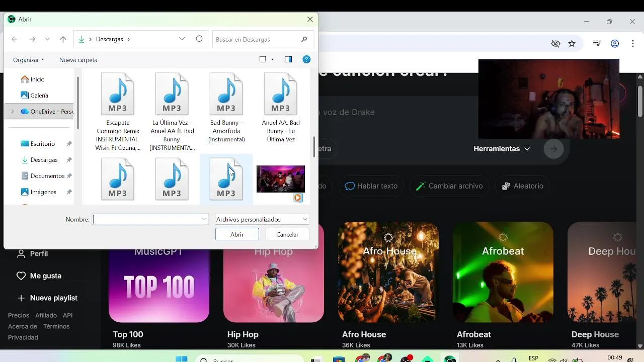Open Galería in the navigation pane

click(39, 96)
